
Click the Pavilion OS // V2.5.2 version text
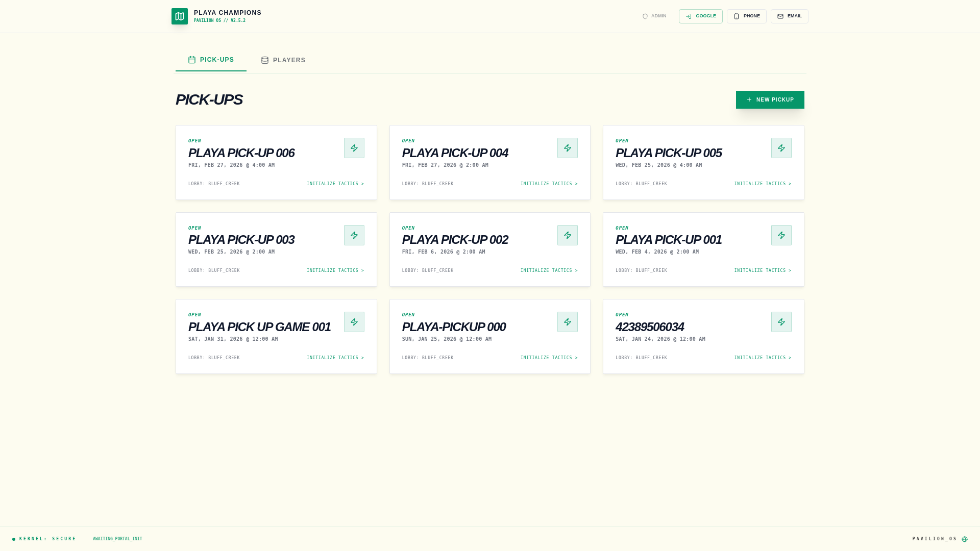219,21
